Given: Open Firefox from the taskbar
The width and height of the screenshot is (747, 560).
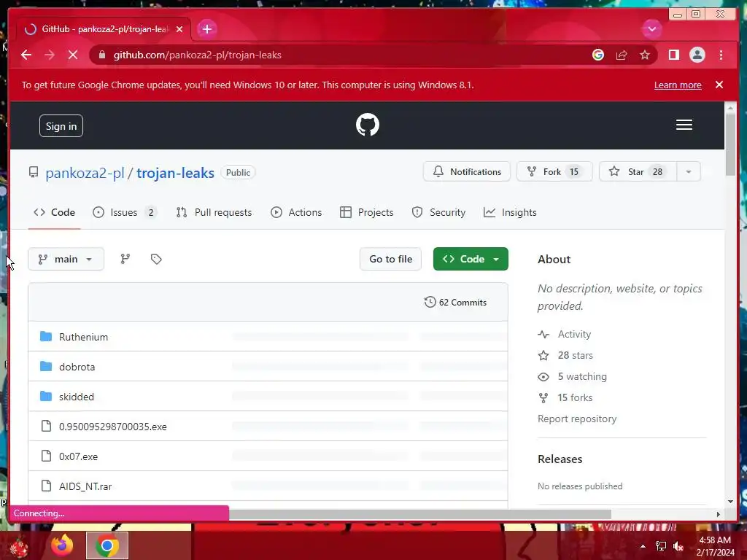Looking at the screenshot, I should pyautogui.click(x=63, y=545).
